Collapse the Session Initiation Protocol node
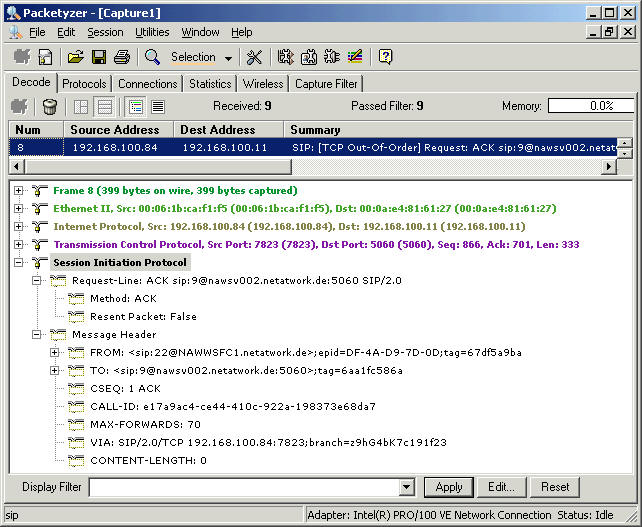Viewport: 642px width, 527px height. (x=18, y=262)
